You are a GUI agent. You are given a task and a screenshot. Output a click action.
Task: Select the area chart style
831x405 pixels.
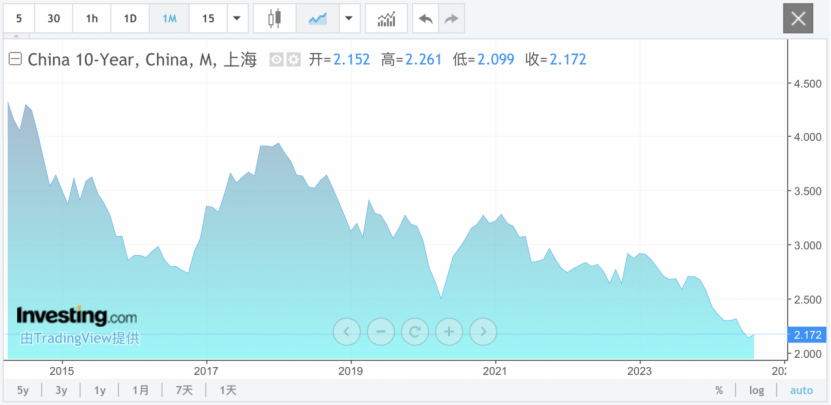pyautogui.click(x=317, y=19)
